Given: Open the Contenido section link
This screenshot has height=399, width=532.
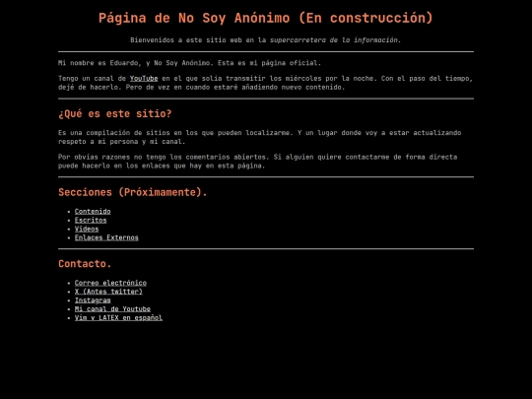Looking at the screenshot, I should (93, 212).
